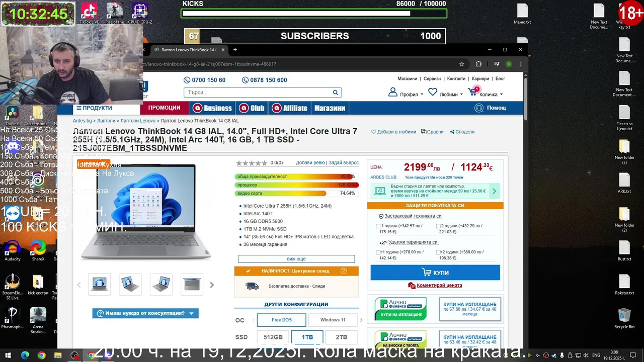
Task: Click the availability info question-mark icon
Action: (344, 271)
